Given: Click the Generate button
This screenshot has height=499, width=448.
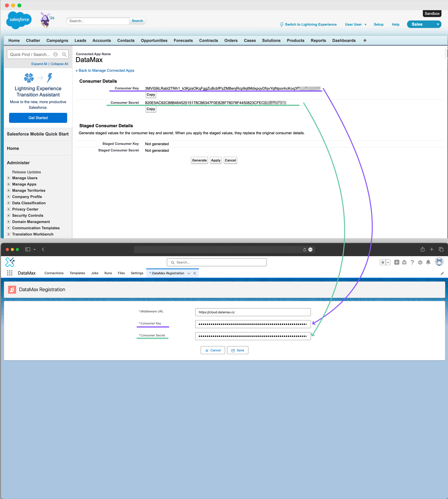Looking at the screenshot, I should tap(199, 160).
